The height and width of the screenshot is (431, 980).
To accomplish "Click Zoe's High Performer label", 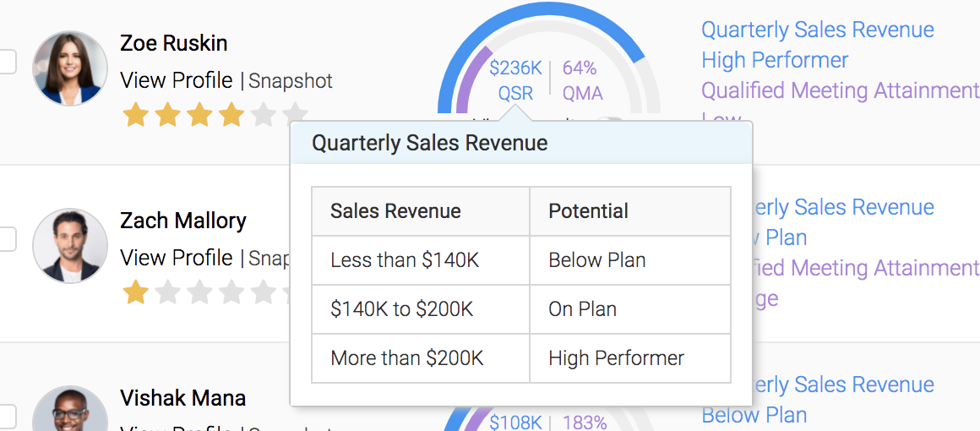I will (x=774, y=60).
